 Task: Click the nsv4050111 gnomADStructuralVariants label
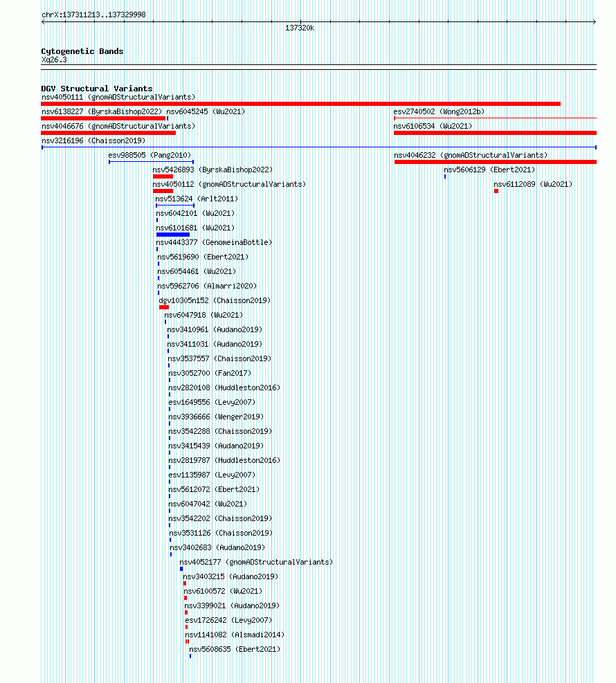pos(118,97)
